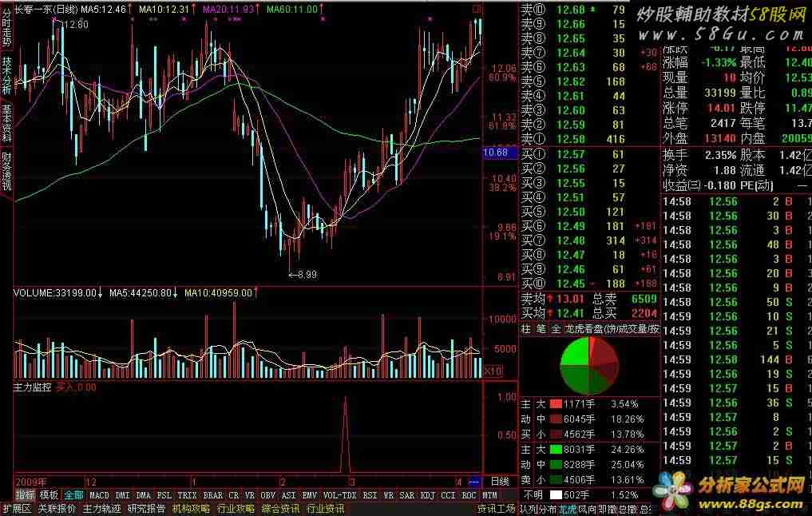Click the 长春一东(日线) chart title
The image size is (812, 516).
pos(46,10)
